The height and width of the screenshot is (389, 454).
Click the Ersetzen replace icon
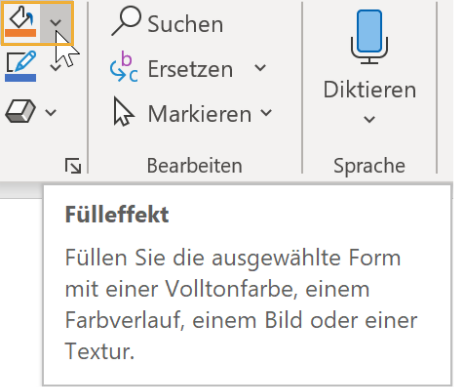tap(124, 66)
